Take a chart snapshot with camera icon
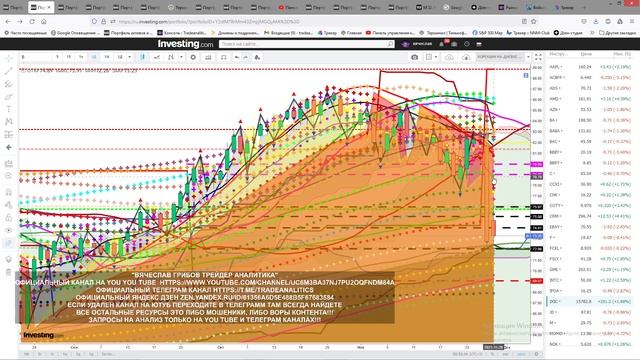This screenshot has width=640, height=360. click(x=414, y=57)
